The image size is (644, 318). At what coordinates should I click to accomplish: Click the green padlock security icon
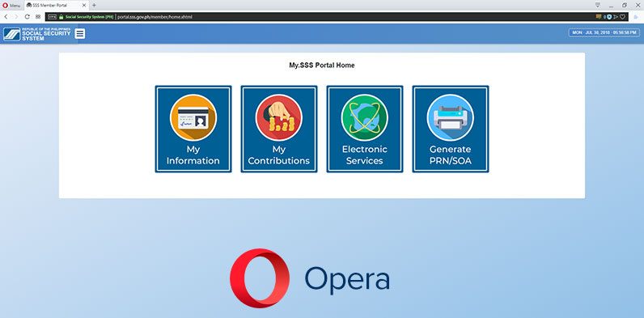pyautogui.click(x=61, y=17)
